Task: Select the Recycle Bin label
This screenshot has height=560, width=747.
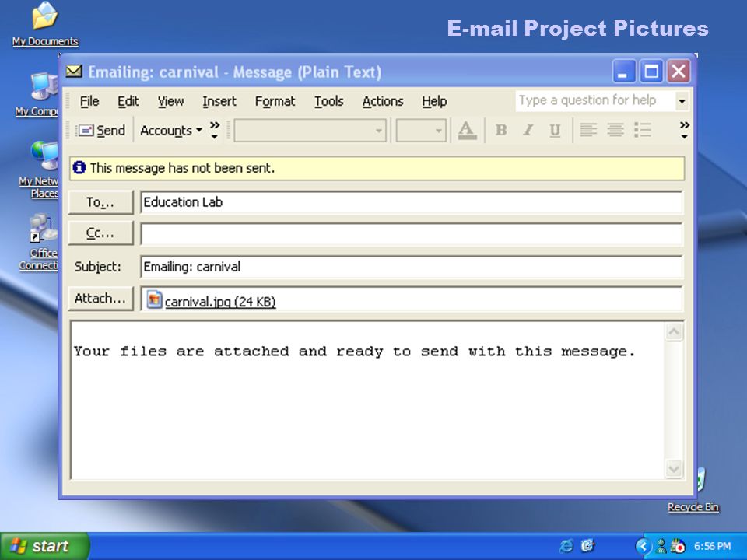Action: tap(693, 507)
